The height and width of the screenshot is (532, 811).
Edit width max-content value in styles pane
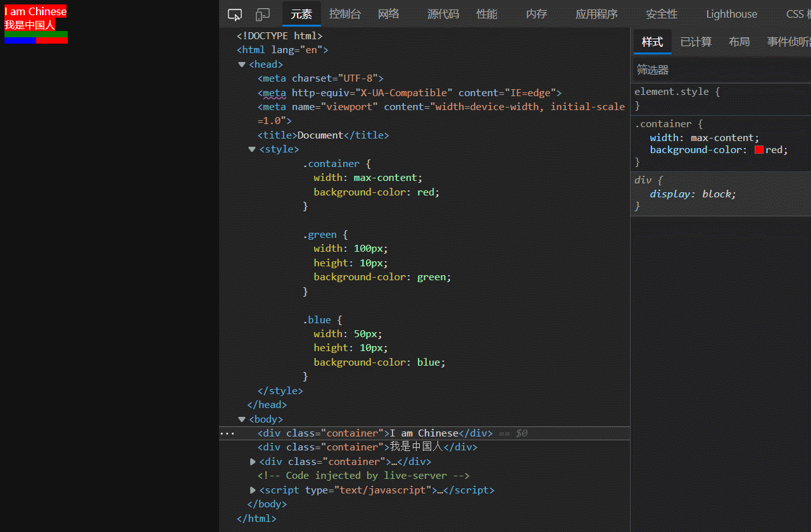724,138
